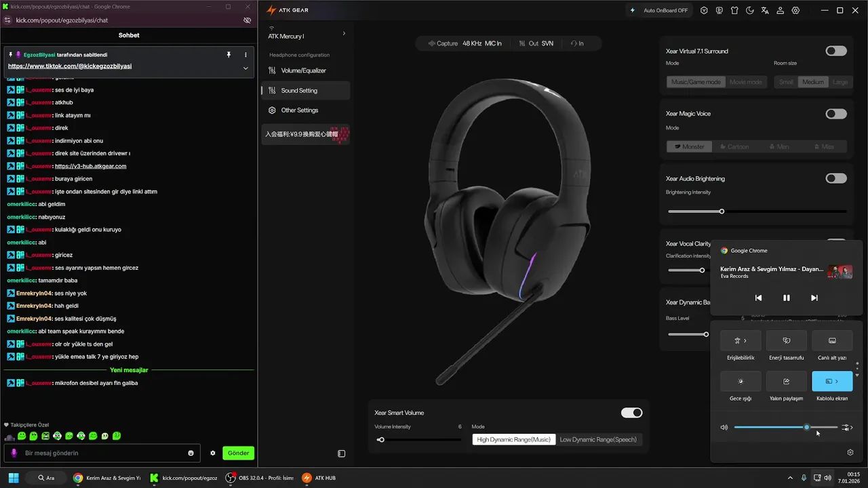Click the Out SVN indicator
868x488 pixels.
point(536,43)
